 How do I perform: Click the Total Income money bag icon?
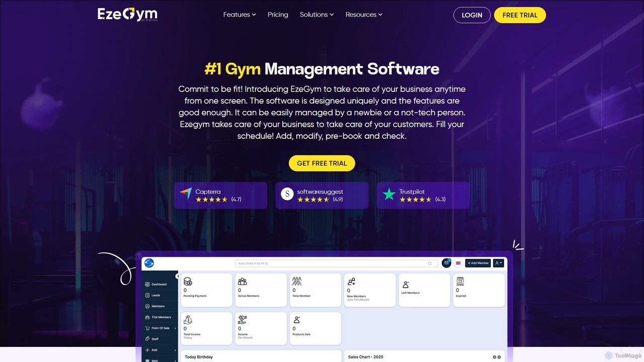(188, 320)
